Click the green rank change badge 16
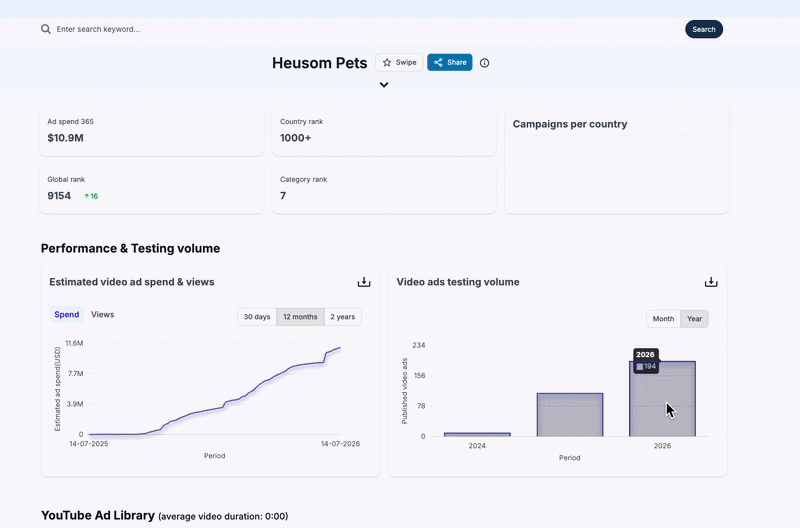The width and height of the screenshot is (800, 528). pos(91,196)
